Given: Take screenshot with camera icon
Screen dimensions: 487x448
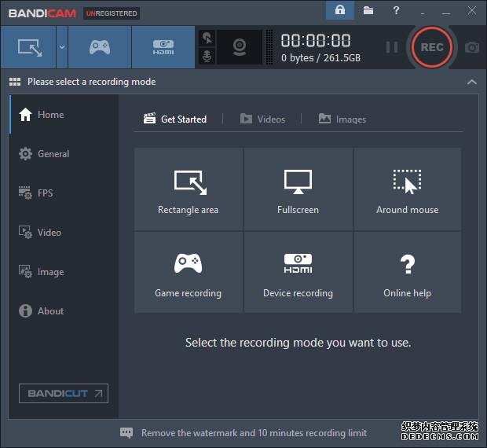Looking at the screenshot, I should (x=472, y=47).
